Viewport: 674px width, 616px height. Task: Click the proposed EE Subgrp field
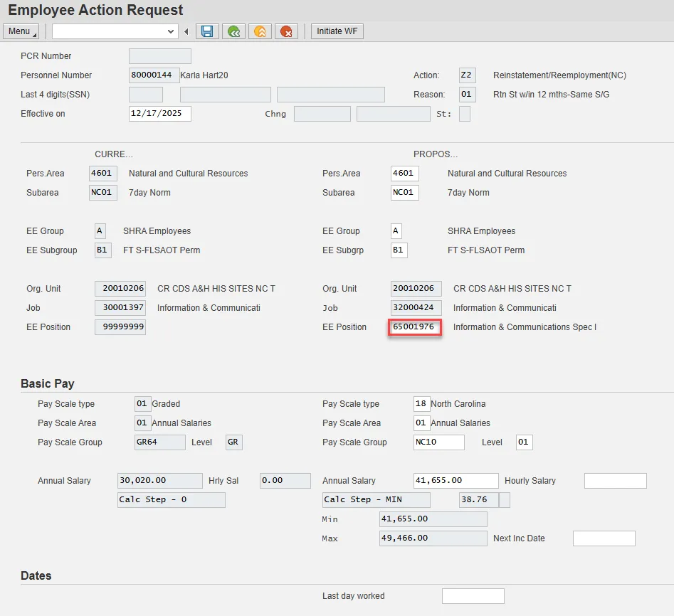point(399,250)
